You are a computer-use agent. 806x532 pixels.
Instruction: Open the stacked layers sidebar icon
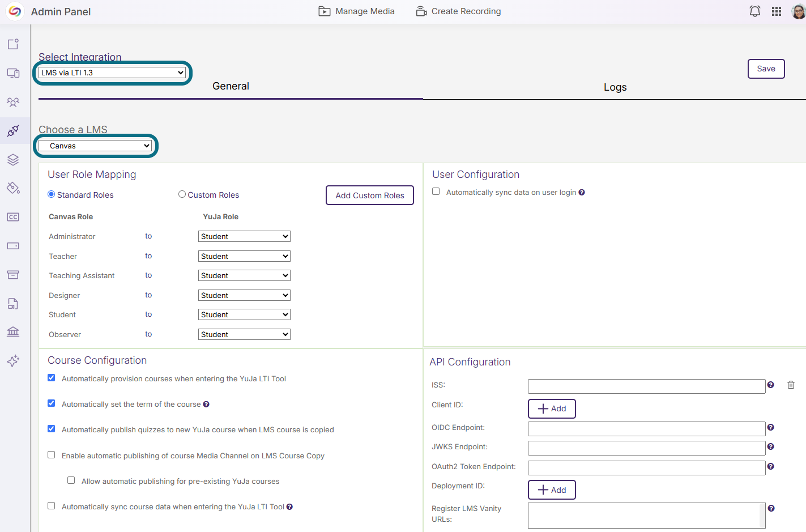pos(13,160)
